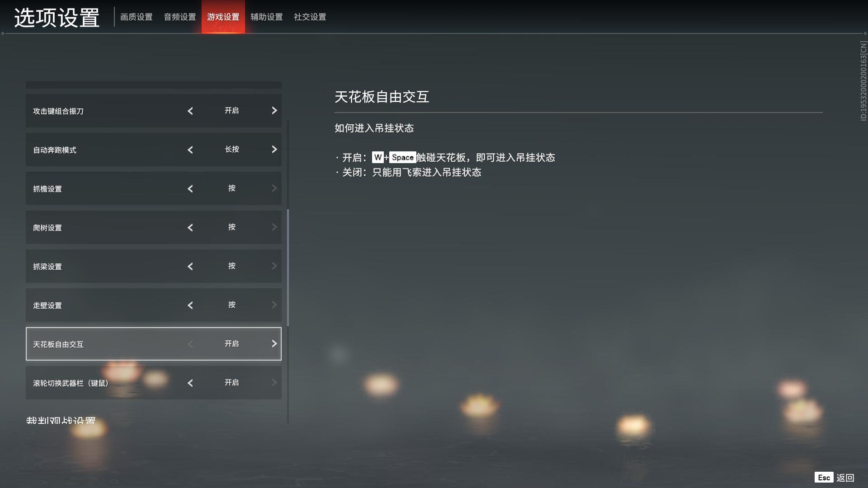Click right arrow for 自动奔跑模式
The height and width of the screenshot is (488, 868).
[x=274, y=150]
